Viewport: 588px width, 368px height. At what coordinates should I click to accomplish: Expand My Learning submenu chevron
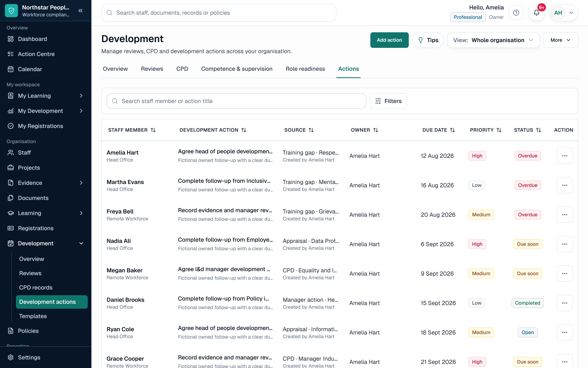coord(81,96)
